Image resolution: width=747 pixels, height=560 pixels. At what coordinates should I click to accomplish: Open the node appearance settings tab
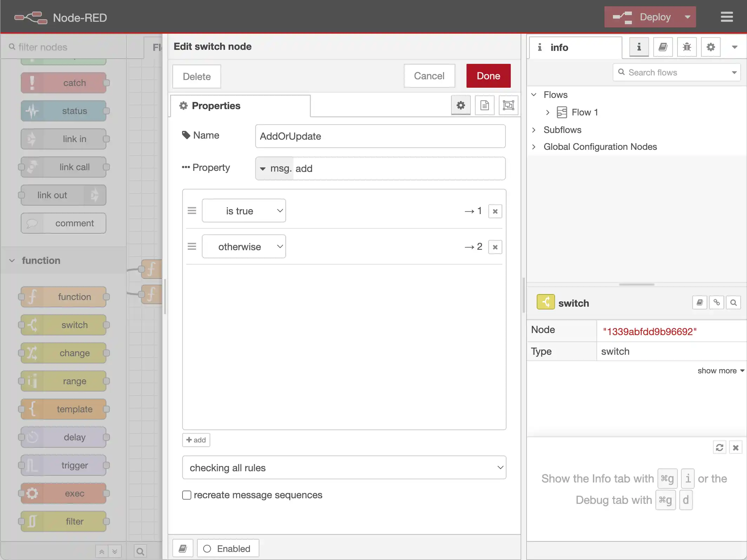pyautogui.click(x=508, y=105)
